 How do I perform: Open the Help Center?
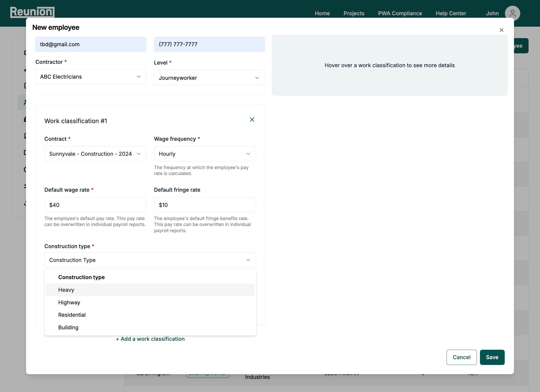[451, 13]
